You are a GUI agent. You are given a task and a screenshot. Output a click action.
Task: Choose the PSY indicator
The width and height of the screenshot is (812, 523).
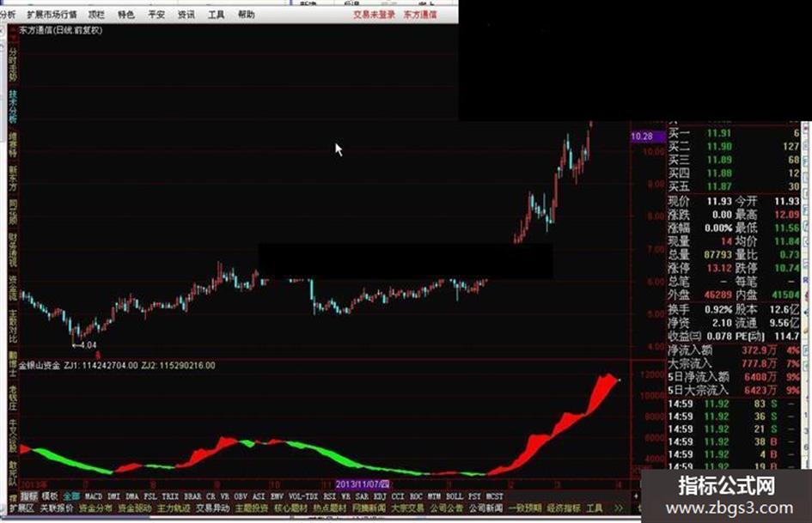(x=474, y=496)
